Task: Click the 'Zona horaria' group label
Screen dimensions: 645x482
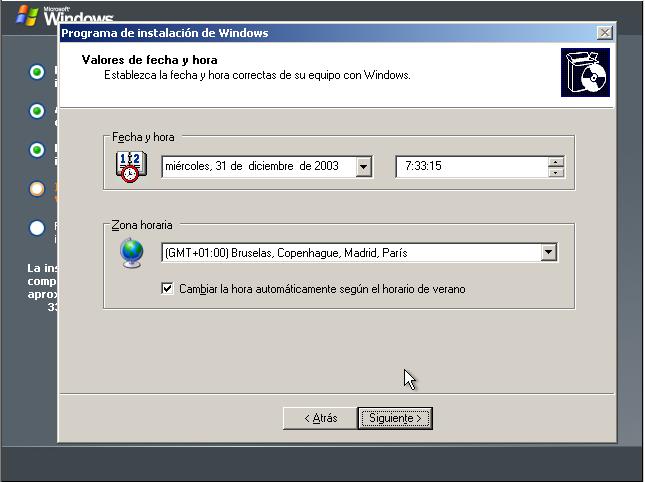Action: coord(142,225)
